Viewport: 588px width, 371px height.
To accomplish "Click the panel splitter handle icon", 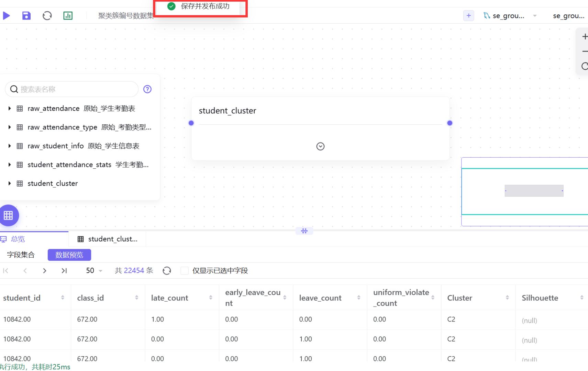I will 304,231.
